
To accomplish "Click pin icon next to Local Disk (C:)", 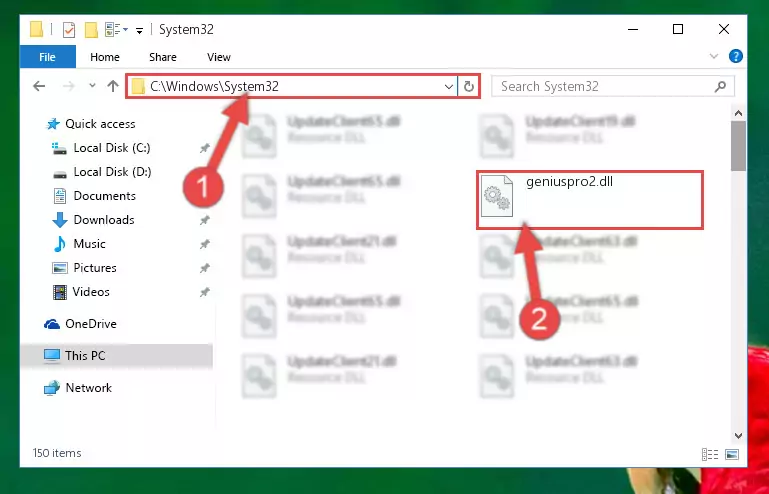I will point(205,148).
